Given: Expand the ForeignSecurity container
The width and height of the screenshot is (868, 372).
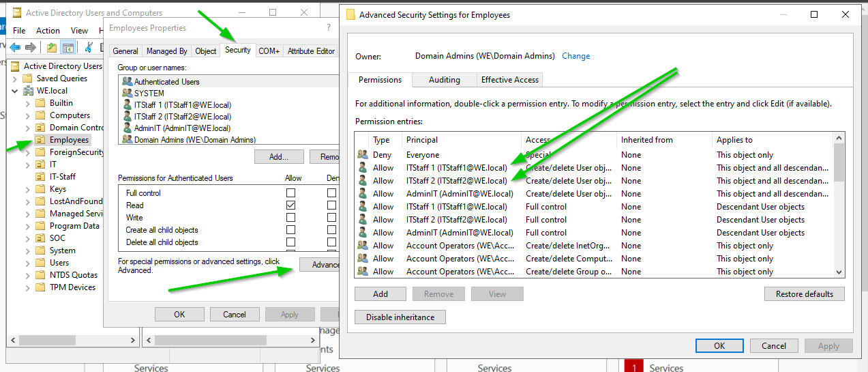Looking at the screenshot, I should (28, 152).
